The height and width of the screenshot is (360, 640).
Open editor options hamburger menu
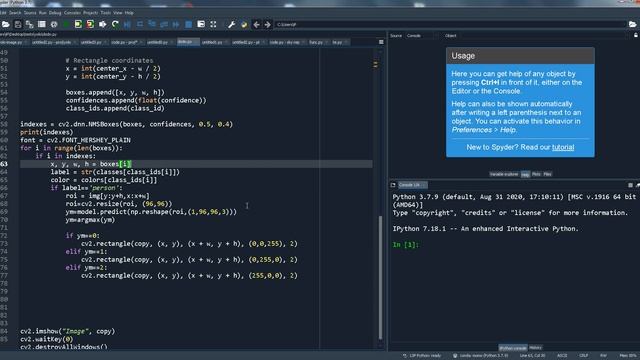pos(381,42)
